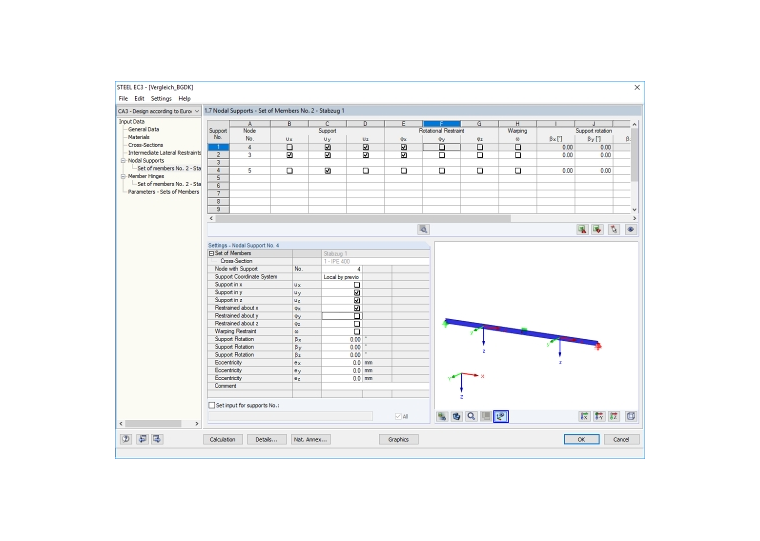Click the table's horizontal scrollbar right arrow
The width and height of the screenshot is (760, 541).
click(x=634, y=218)
